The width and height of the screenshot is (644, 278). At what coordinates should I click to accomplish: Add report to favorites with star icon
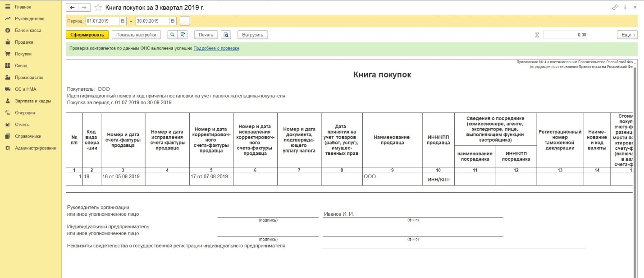pyautogui.click(x=98, y=8)
